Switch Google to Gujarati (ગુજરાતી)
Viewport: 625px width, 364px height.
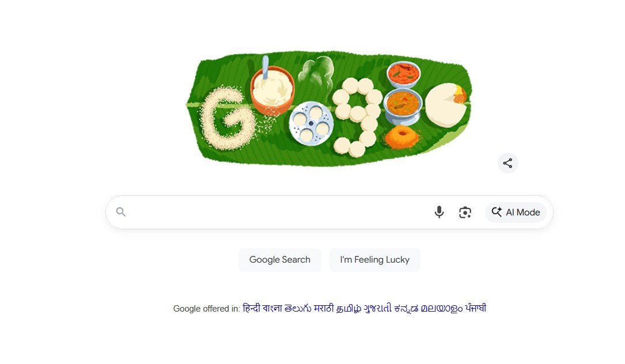point(377,308)
